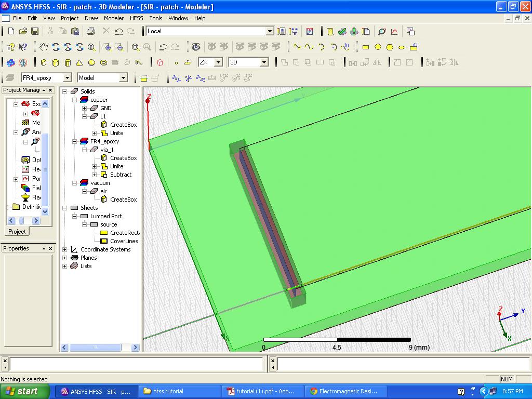This screenshot has height=399, width=532.
Task: Click the Undo icon in top toolbar
Action: 119,31
